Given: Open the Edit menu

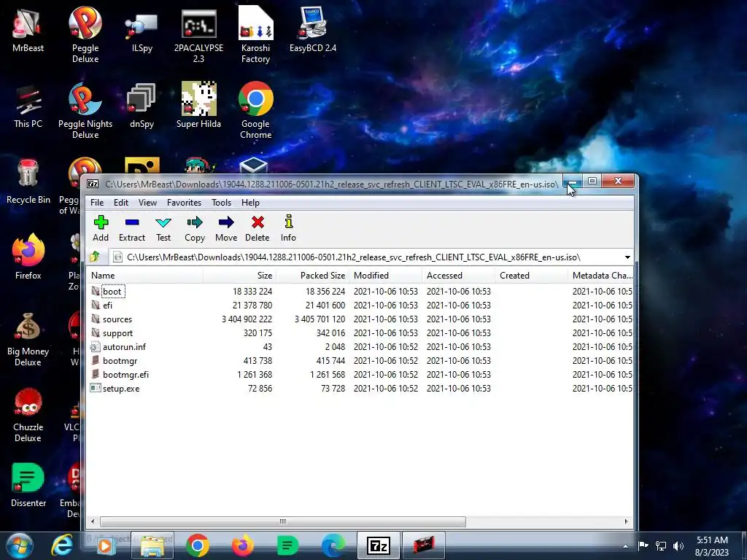Looking at the screenshot, I should pyautogui.click(x=121, y=203).
